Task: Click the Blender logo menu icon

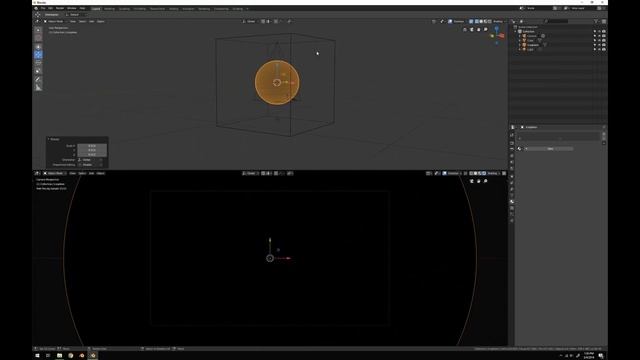Action: click(x=36, y=8)
